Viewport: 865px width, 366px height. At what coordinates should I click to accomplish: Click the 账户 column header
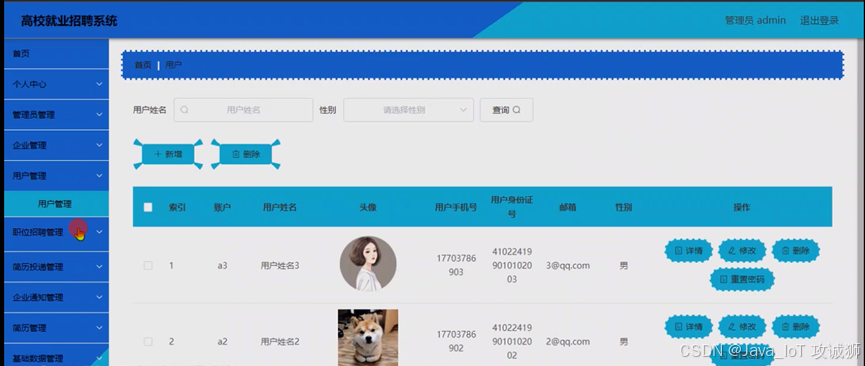point(222,208)
